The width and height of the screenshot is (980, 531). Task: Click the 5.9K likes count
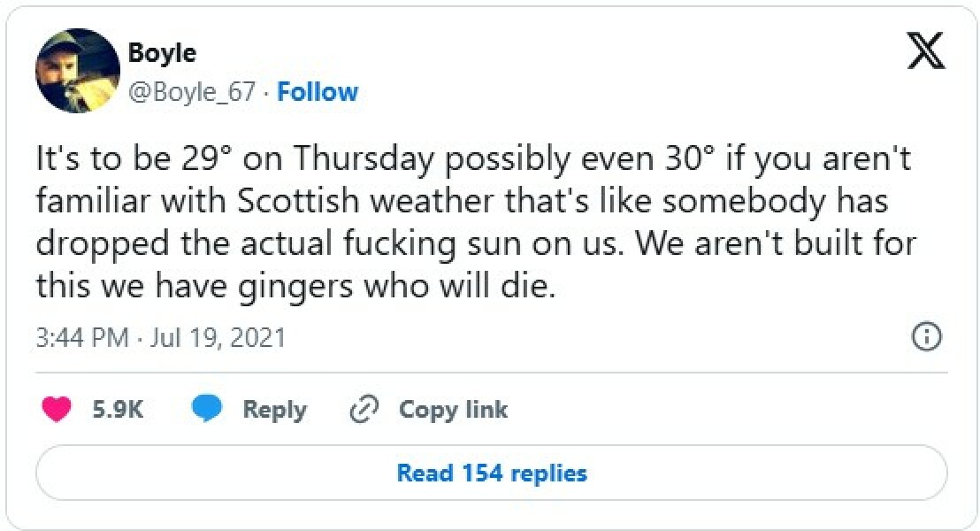[118, 409]
